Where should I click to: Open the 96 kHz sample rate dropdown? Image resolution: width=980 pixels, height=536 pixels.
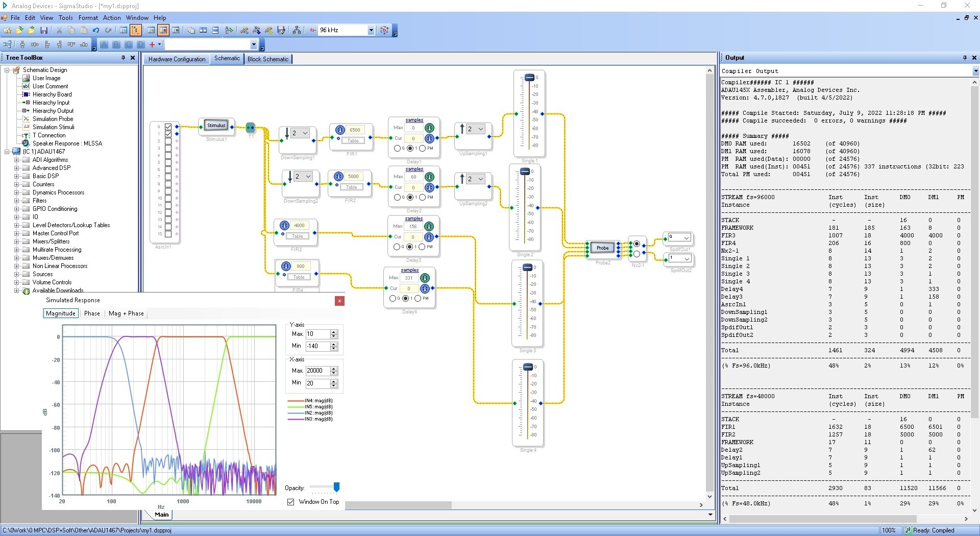pos(371,30)
